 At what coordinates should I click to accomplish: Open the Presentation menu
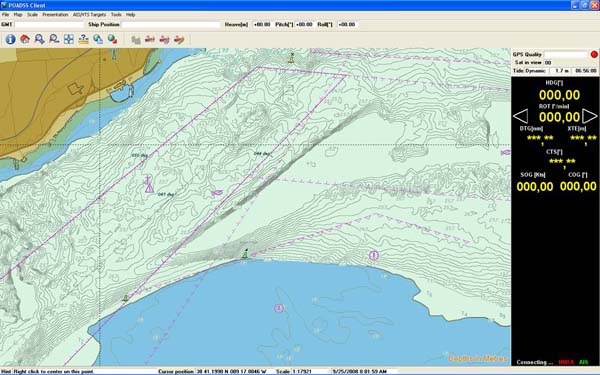pos(55,15)
